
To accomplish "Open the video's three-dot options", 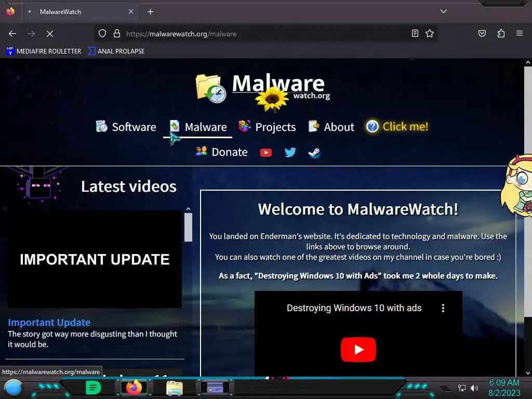I will 443,308.
